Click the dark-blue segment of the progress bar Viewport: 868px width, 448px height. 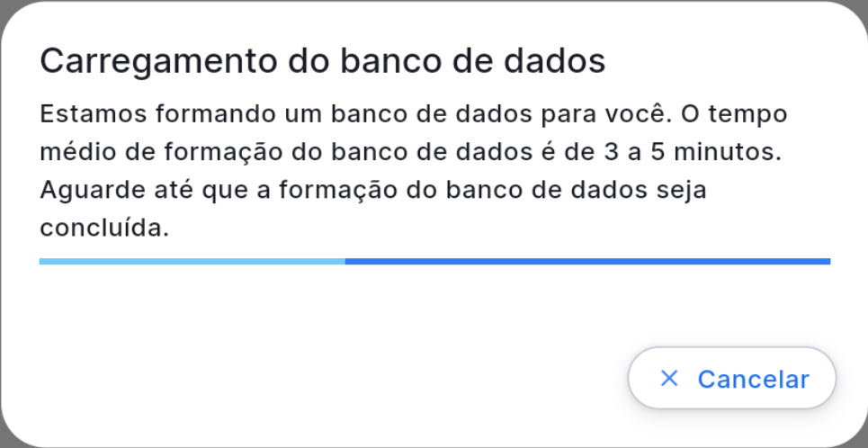click(x=586, y=262)
